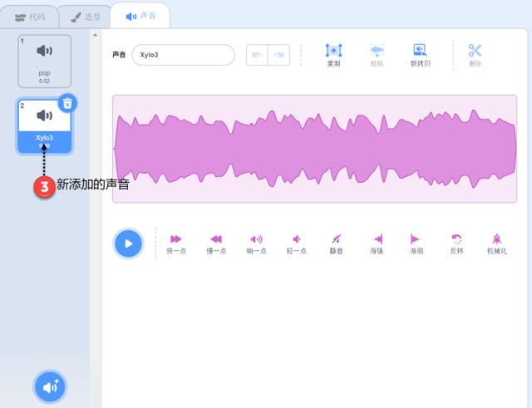This screenshot has width=532, height=408.
Task: Apply 轻一点 (Softer) effect
Action: (296, 244)
